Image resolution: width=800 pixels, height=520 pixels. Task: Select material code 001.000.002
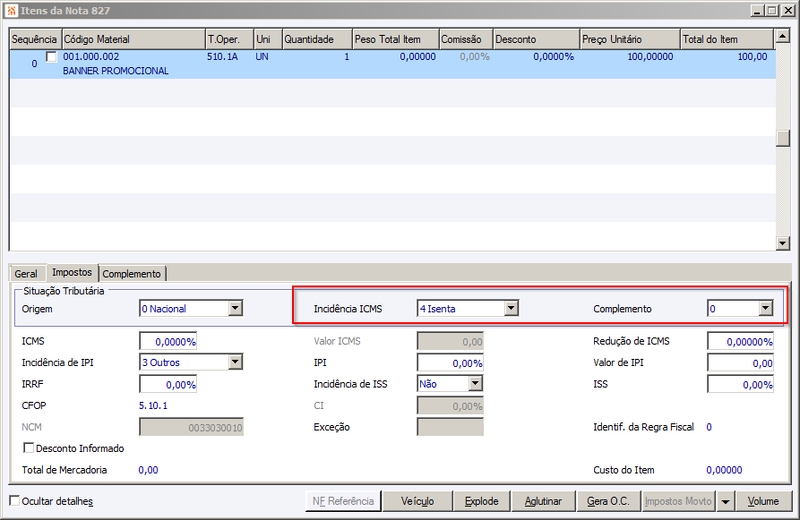[x=91, y=57]
